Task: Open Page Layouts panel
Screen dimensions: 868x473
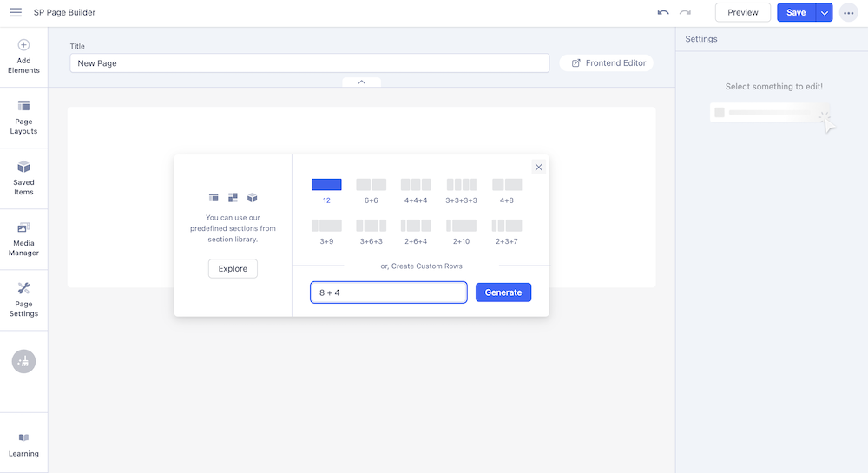Action: (x=23, y=117)
